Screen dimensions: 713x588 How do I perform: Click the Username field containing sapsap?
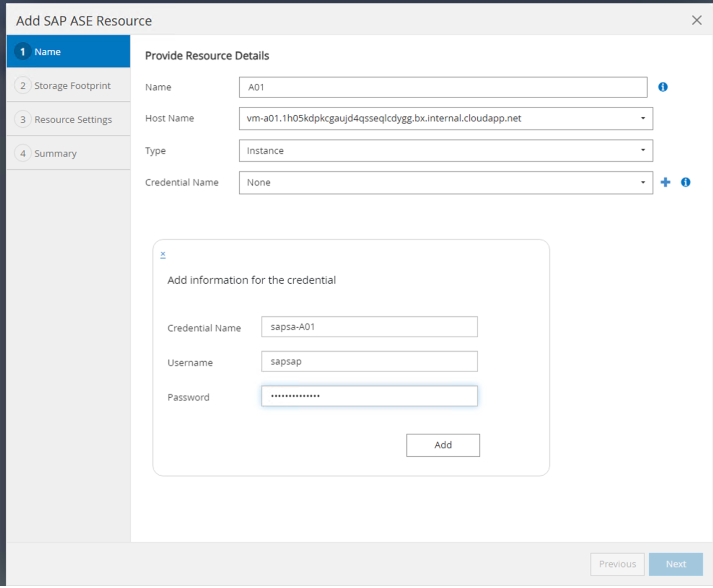[369, 362]
